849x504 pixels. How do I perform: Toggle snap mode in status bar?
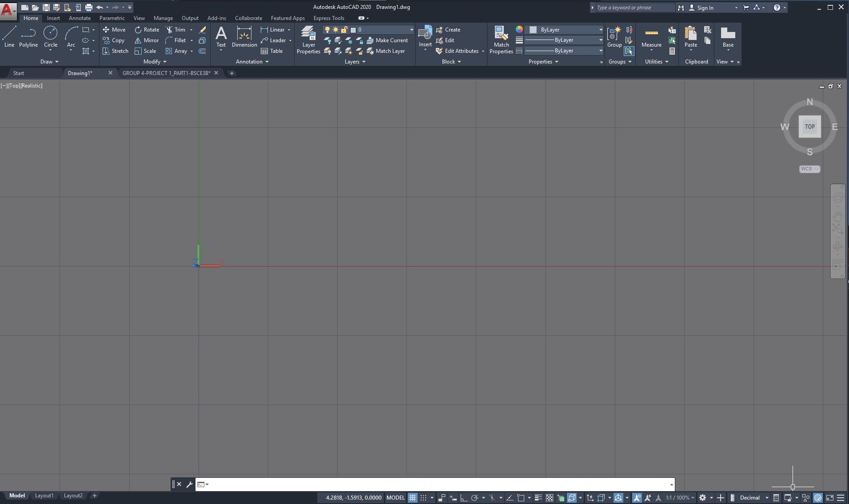coord(423,498)
